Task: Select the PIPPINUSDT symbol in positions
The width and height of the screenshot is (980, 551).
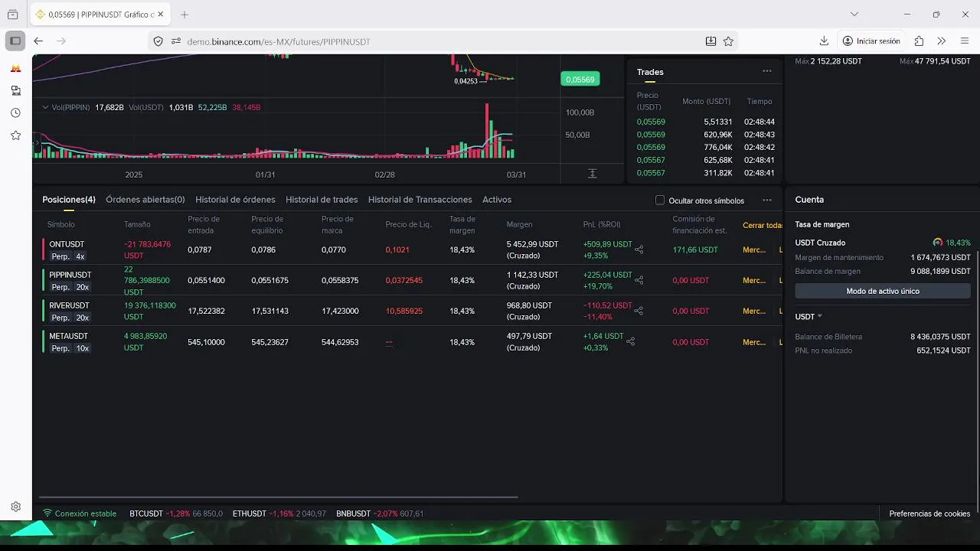Action: pyautogui.click(x=70, y=275)
